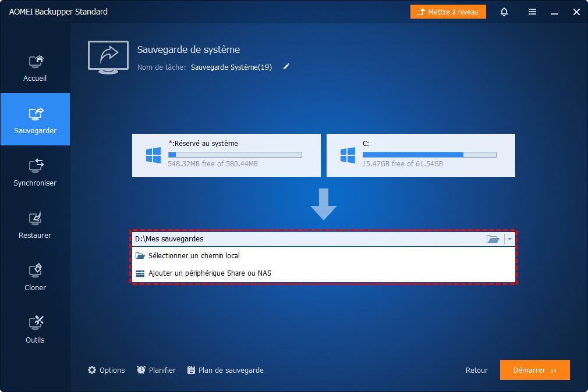
Task: Click the Sauvegarde de système heading
Action: [189, 49]
